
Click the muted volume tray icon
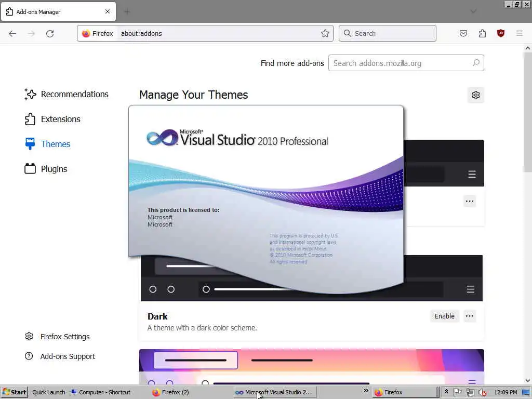tap(482, 392)
